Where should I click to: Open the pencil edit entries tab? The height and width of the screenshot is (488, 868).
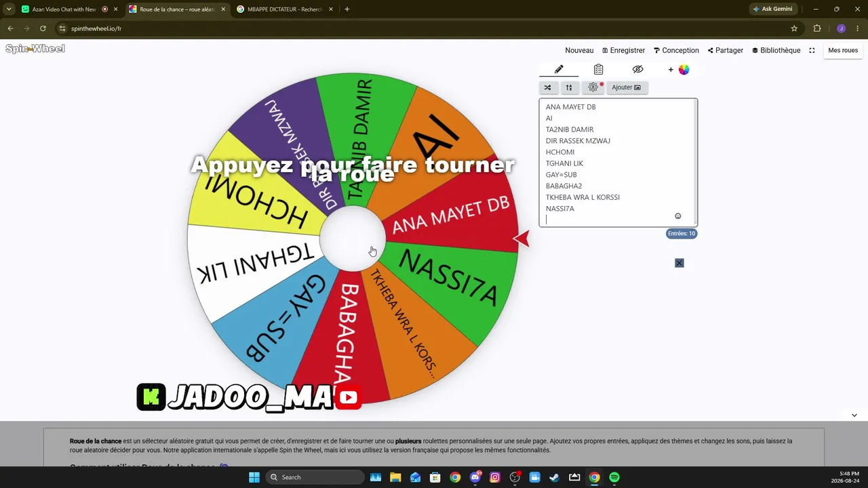559,69
